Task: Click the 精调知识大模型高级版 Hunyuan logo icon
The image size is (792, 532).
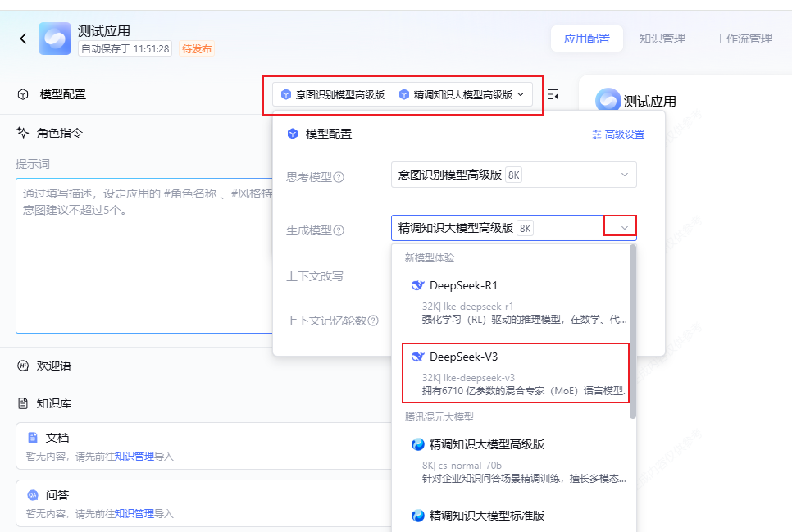Action: (x=417, y=444)
